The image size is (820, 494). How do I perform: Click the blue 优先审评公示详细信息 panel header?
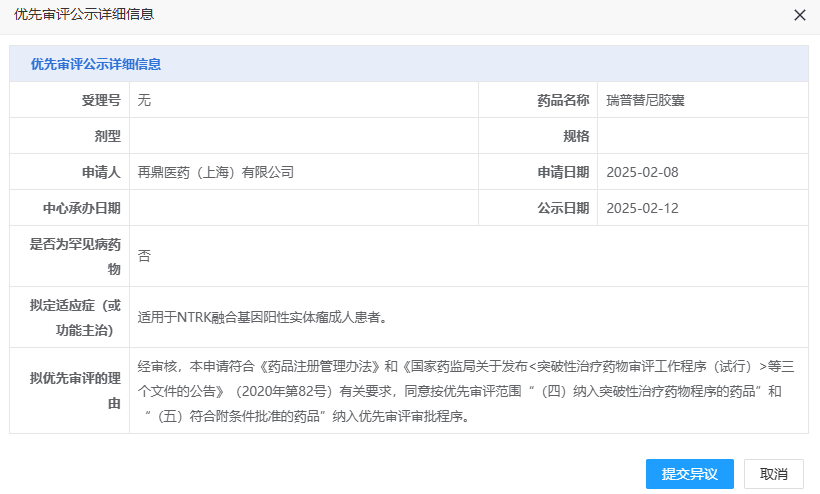click(x=96, y=64)
